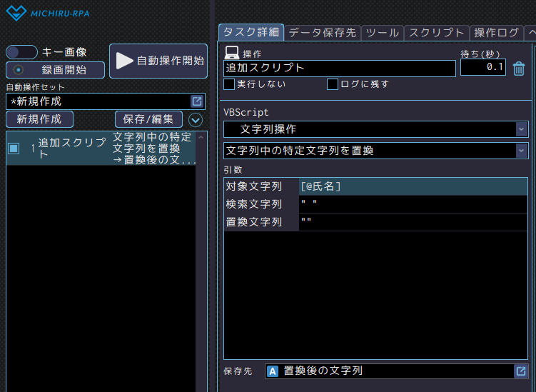This screenshot has height=392, width=536.
Task: Switch to the データ保存先 tab
Action: coord(323,32)
